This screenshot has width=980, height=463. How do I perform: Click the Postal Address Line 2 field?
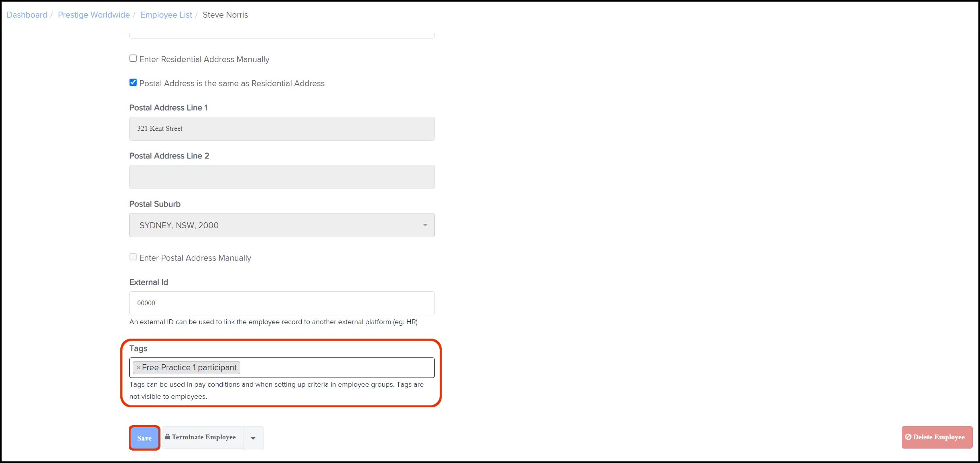(x=282, y=177)
